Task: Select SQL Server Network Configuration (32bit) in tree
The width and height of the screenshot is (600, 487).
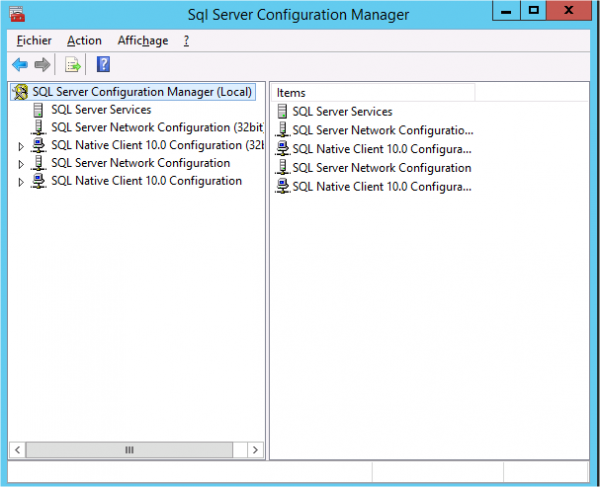Action: coord(140,128)
